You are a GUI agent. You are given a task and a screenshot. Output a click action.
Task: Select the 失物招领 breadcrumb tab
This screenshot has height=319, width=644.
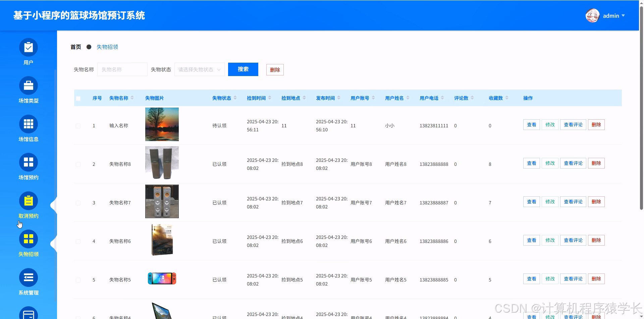point(108,47)
